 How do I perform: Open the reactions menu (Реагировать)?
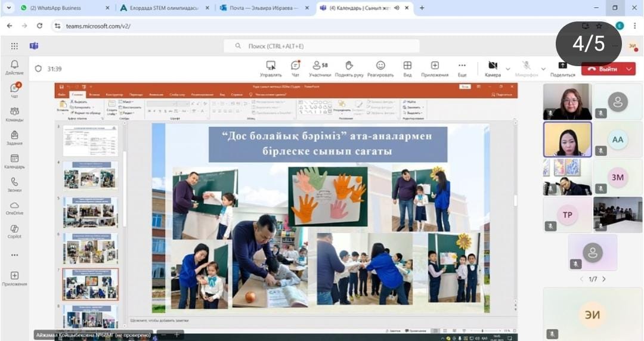pyautogui.click(x=380, y=68)
